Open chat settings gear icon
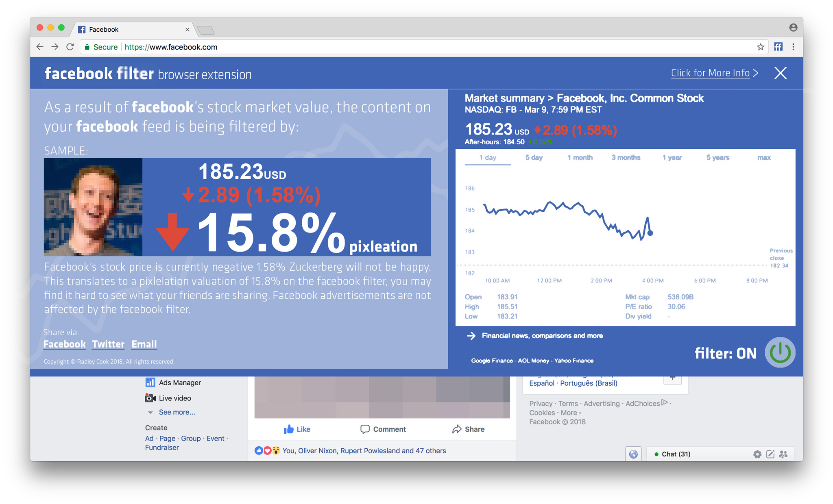 tap(757, 454)
